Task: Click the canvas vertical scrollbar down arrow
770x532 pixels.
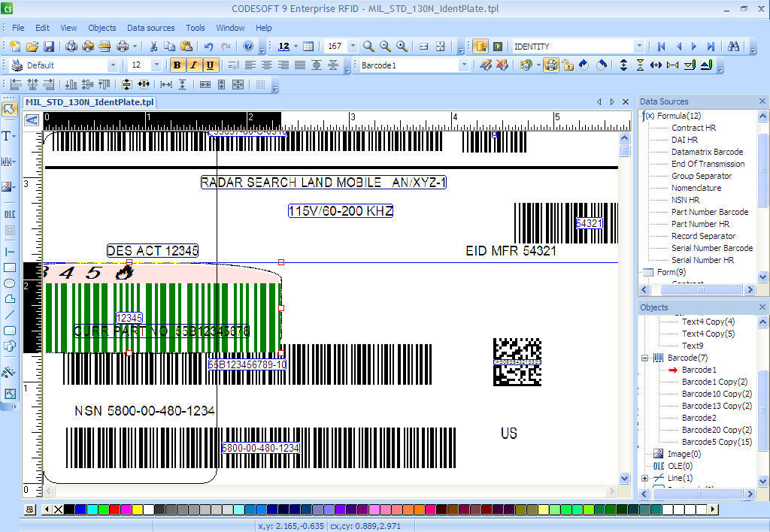Action: click(x=625, y=478)
